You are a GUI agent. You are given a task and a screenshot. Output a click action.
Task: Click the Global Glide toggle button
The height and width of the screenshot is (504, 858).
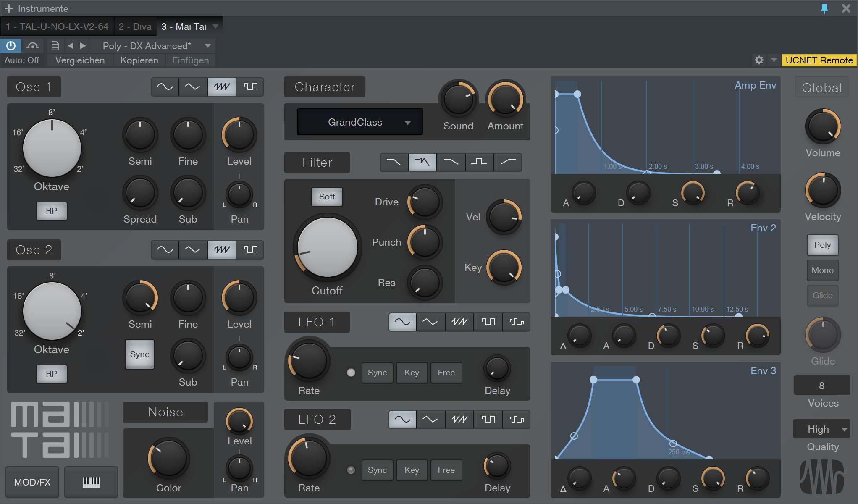click(x=822, y=295)
